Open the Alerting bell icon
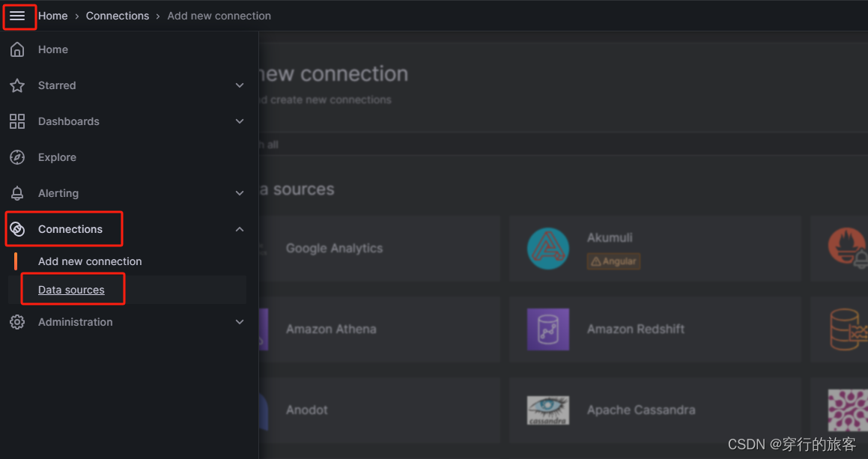The height and width of the screenshot is (459, 868). tap(17, 193)
